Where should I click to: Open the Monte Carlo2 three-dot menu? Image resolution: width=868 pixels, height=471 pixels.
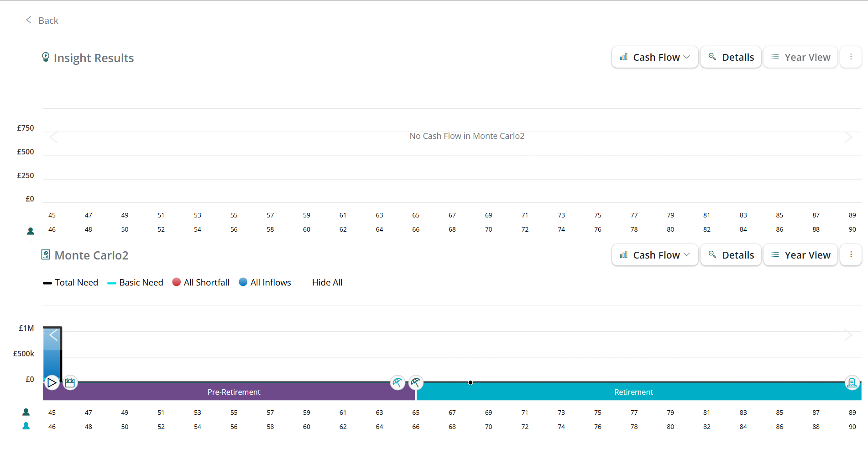851,255
